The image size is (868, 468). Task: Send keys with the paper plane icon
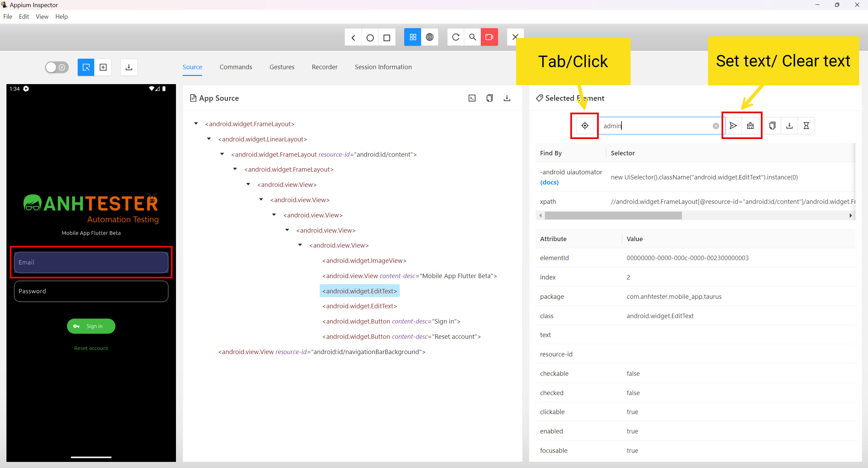tap(733, 126)
